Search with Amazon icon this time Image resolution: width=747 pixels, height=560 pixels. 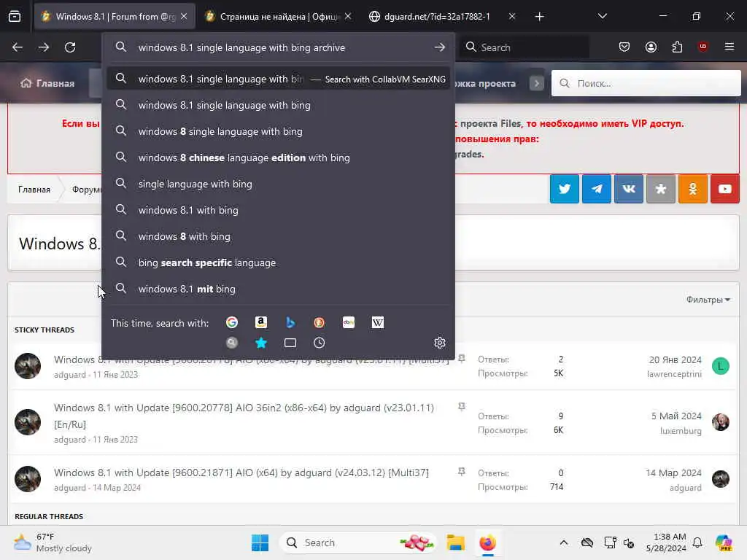click(x=260, y=322)
